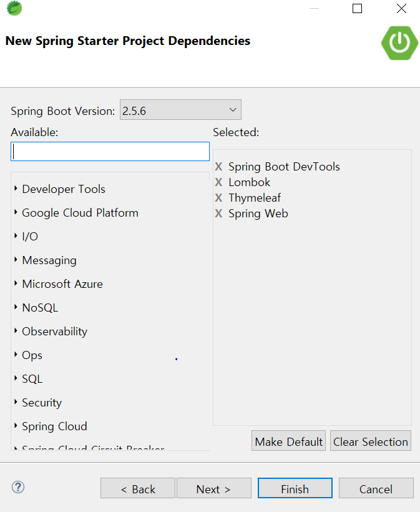Expand the Ops category
The height and width of the screenshot is (512, 420).
(16, 354)
